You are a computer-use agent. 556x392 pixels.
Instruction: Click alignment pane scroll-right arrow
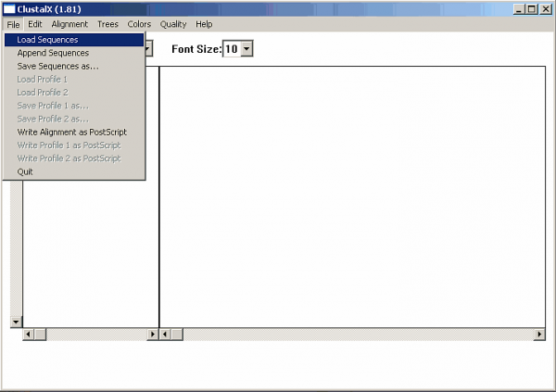539,334
